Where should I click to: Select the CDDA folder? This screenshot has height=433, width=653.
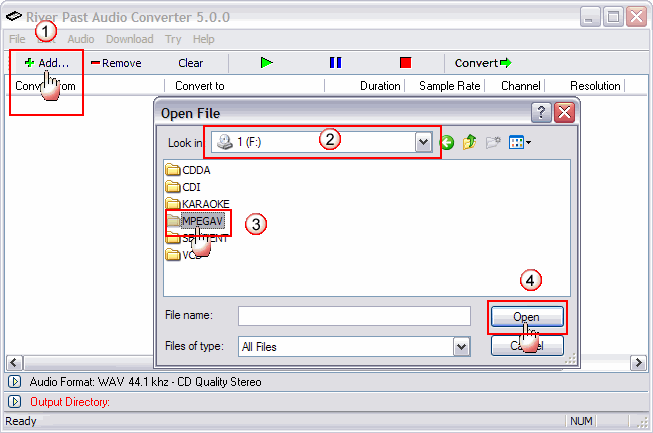coord(188,170)
